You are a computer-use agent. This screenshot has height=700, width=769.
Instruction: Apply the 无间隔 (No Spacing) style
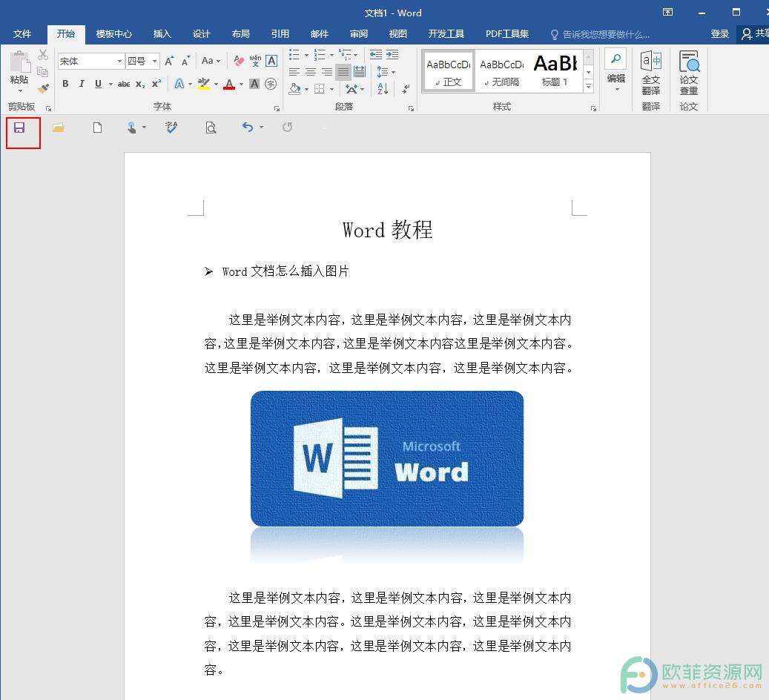(501, 72)
